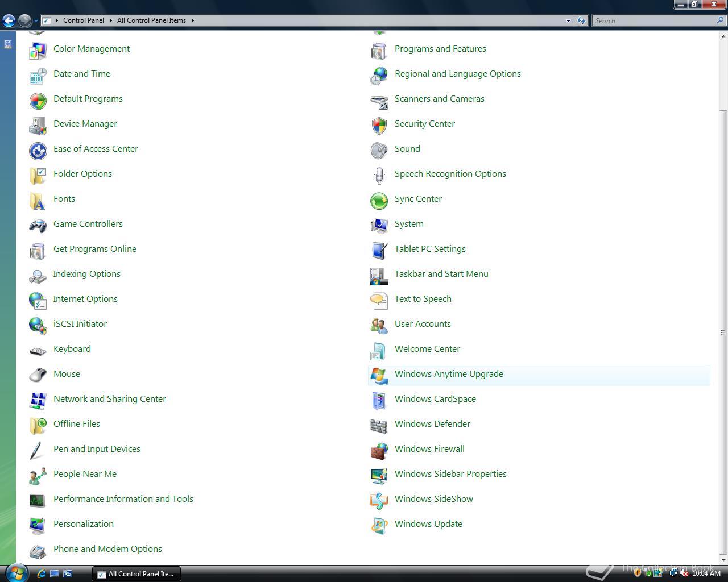Image resolution: width=728 pixels, height=582 pixels.
Task: Open Get Programs Online link
Action: pos(95,249)
